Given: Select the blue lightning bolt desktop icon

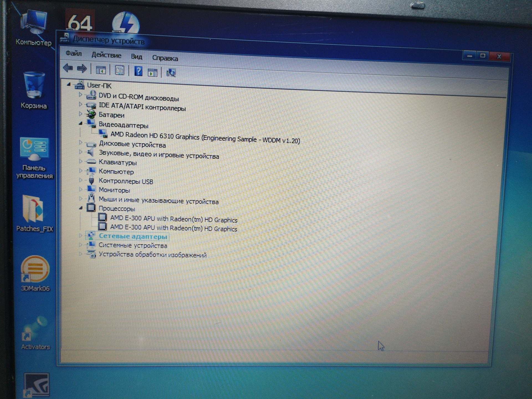Looking at the screenshot, I should pos(126,22).
